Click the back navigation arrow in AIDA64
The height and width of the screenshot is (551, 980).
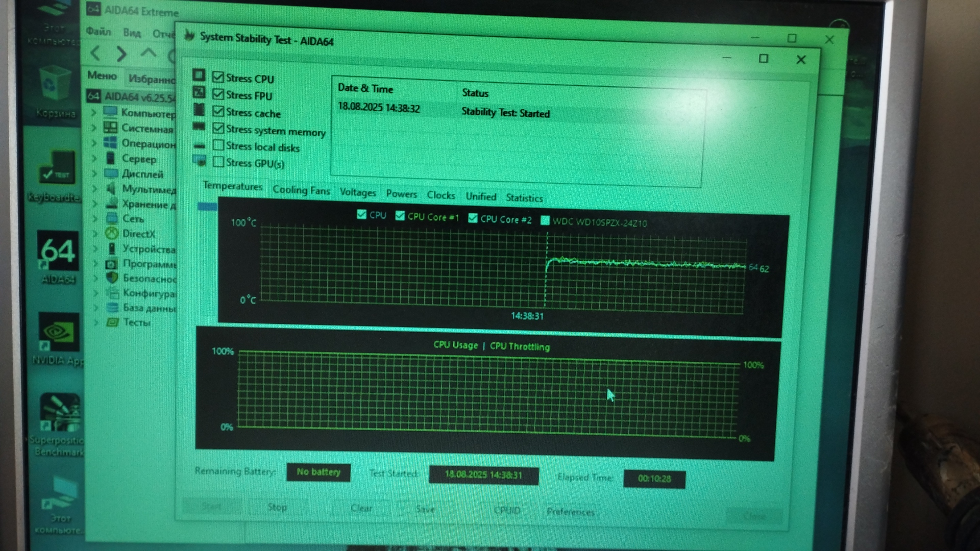(x=95, y=53)
